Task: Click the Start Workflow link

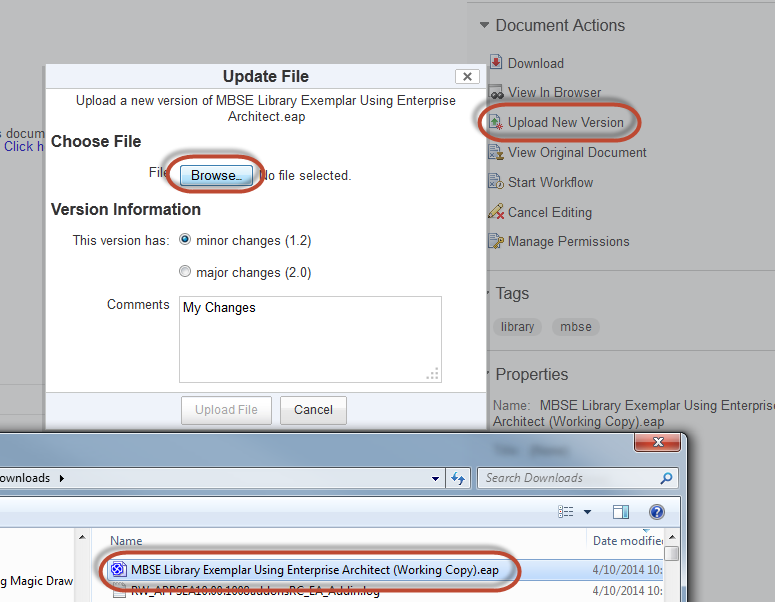Action: point(551,182)
